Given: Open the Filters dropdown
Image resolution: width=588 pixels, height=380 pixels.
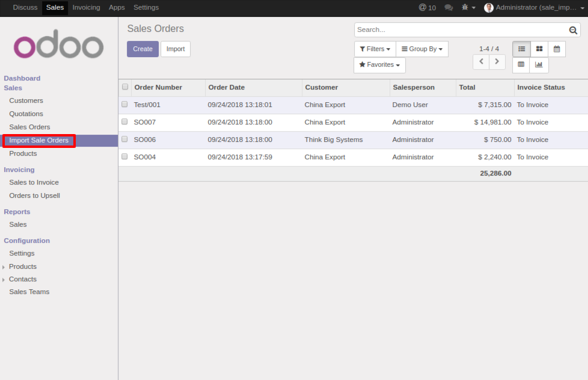Looking at the screenshot, I should 375,49.
